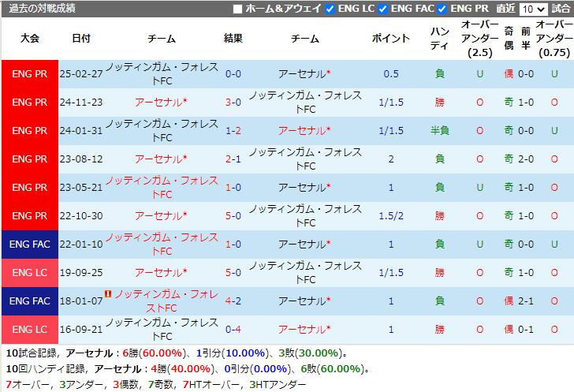Click date 22-01-10 in the table
Viewport: 574px width, 392px height.
81,245
